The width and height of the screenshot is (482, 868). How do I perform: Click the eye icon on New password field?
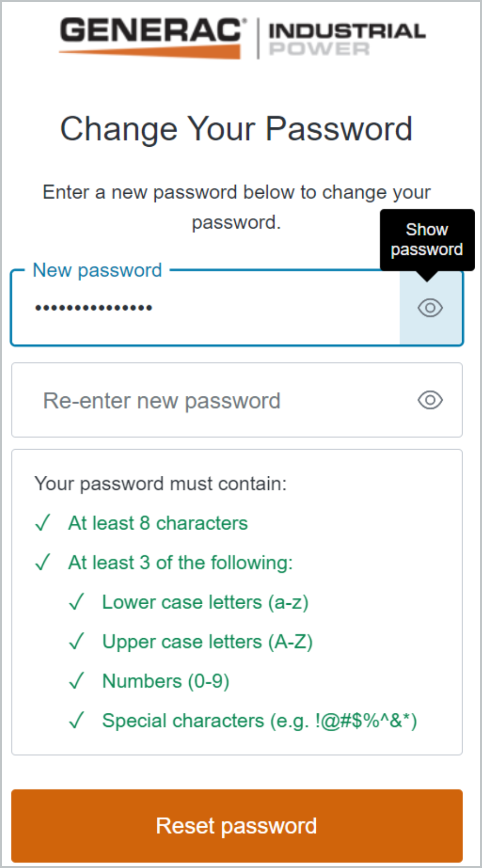[x=429, y=308]
